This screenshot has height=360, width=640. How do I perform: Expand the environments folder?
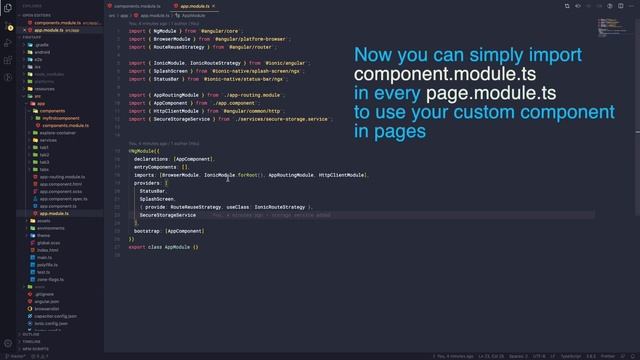51,228
